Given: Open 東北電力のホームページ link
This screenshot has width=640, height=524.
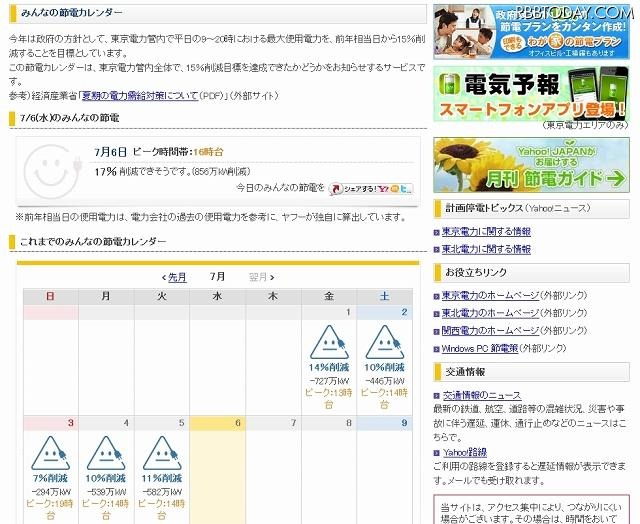Looking at the screenshot, I should (491, 313).
